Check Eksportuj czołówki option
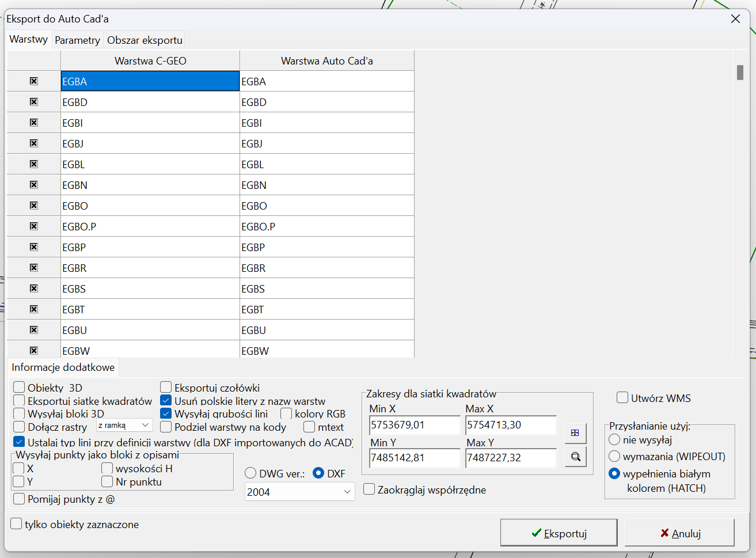Screen dimensions: 756x558 click(166, 388)
